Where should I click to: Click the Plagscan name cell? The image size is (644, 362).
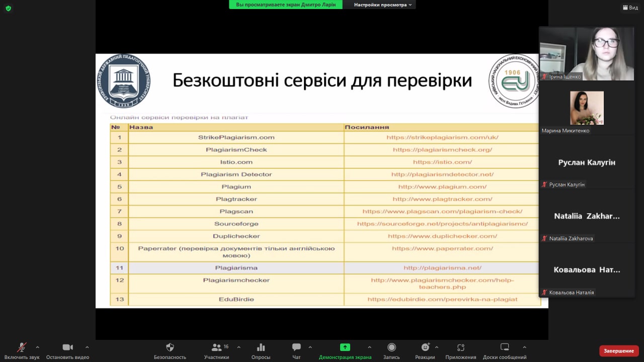(x=236, y=212)
